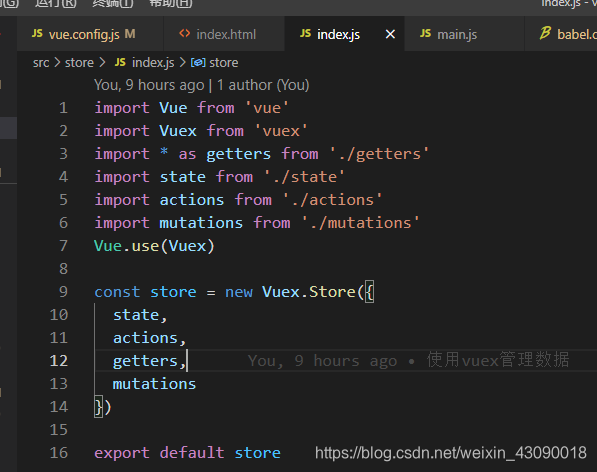Screen dimensions: 597x472
Task: Open the csdn blog watermark link
Action: pyautogui.click(x=450, y=453)
